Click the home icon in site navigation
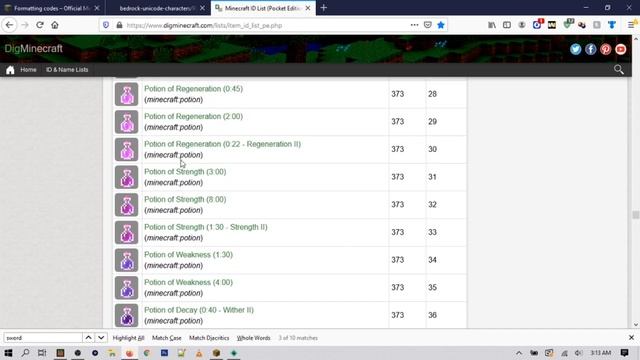Screen dimensions: 640x360 pyautogui.click(x=10, y=70)
